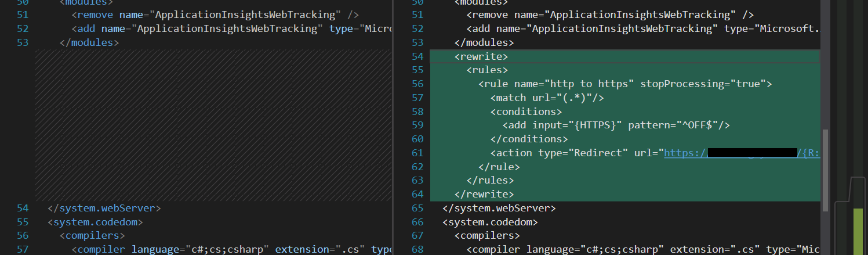Image resolution: width=868 pixels, height=255 pixels.
Task: Click the <match url="(.*)"/> line
Action: (547, 98)
